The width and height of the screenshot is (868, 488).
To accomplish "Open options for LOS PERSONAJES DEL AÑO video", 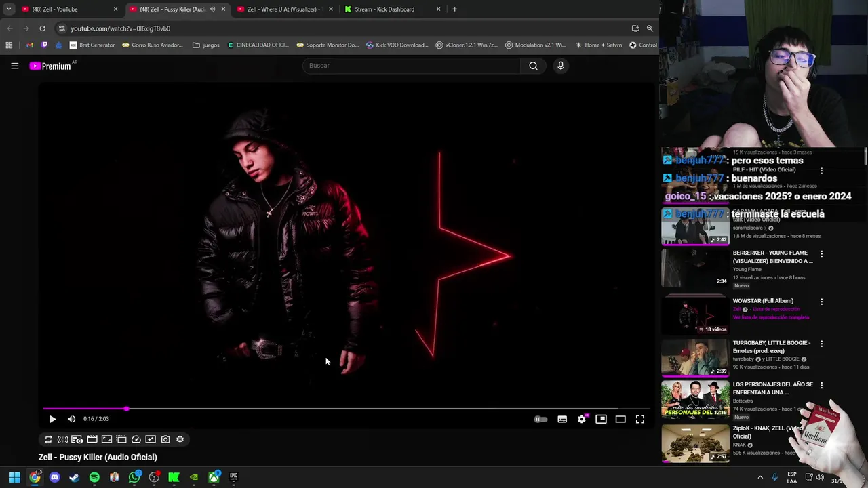I will 822,386.
